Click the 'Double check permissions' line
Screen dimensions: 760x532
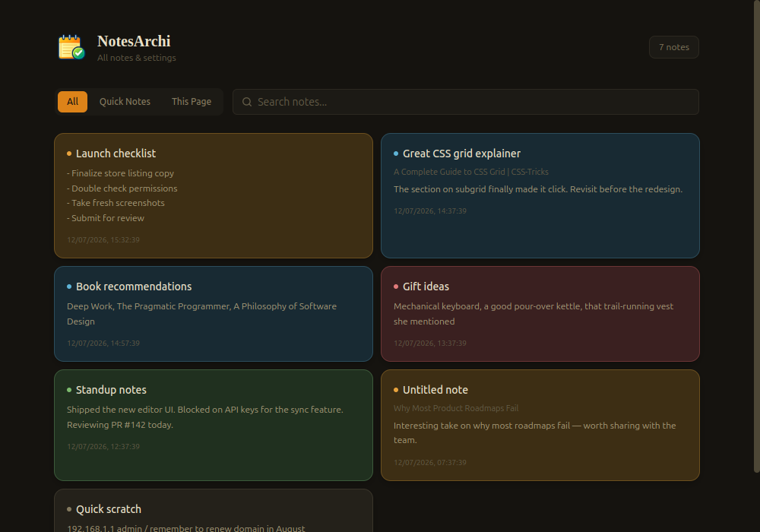click(122, 188)
